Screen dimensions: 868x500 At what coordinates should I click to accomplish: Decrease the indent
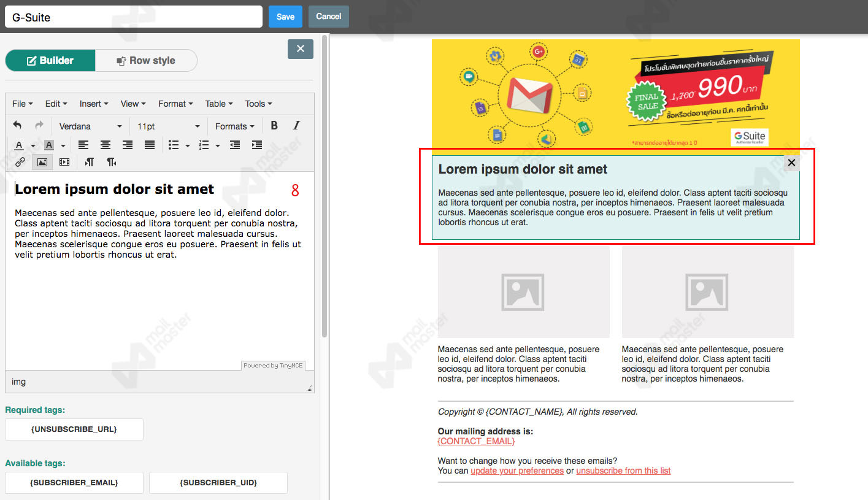tap(235, 145)
